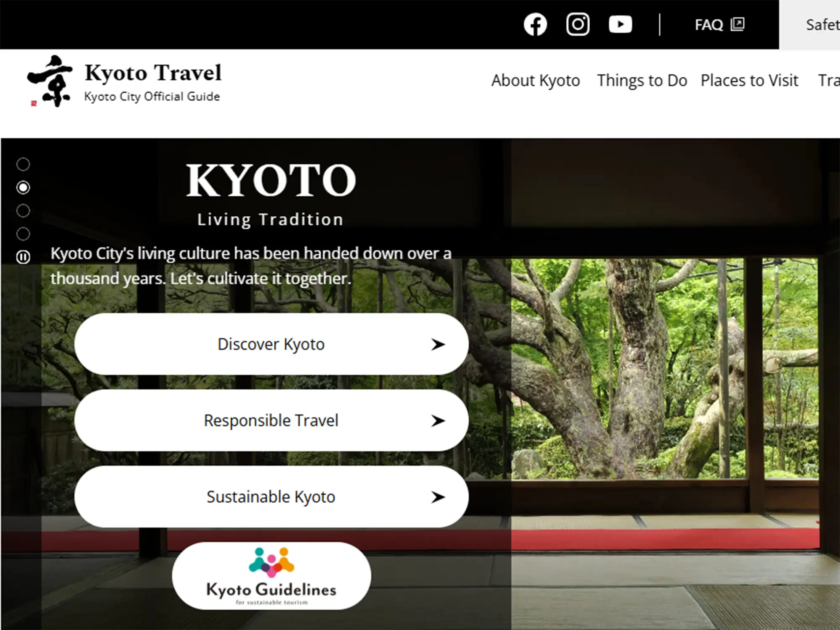Open the About Kyoto menu
Screen dimensions: 840x630
(x=535, y=80)
